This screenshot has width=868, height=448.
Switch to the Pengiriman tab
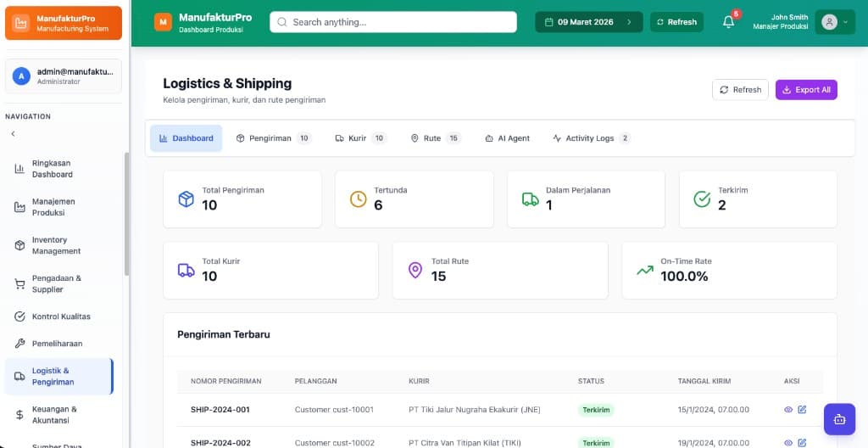tap(273, 138)
